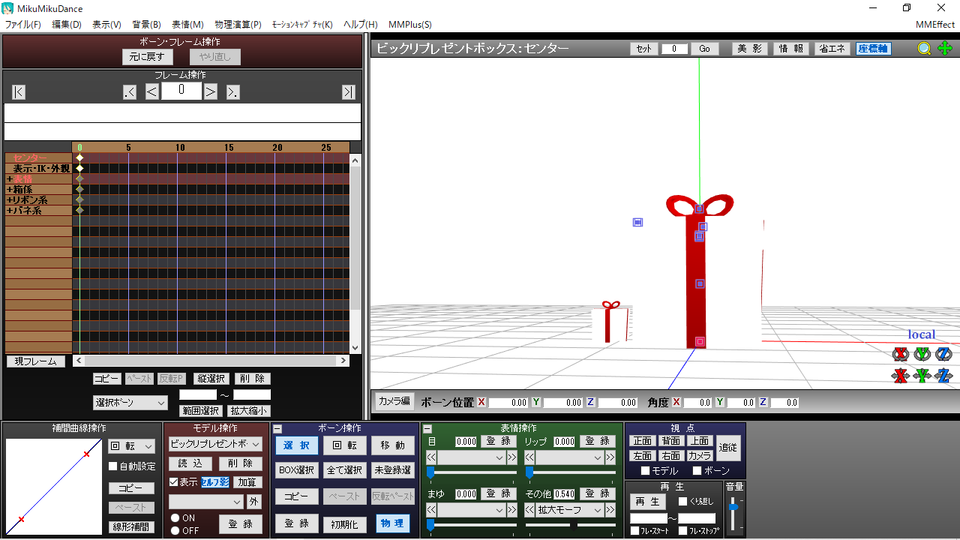Click the green move-view cross icon
960x540 pixels.
[x=945, y=48]
